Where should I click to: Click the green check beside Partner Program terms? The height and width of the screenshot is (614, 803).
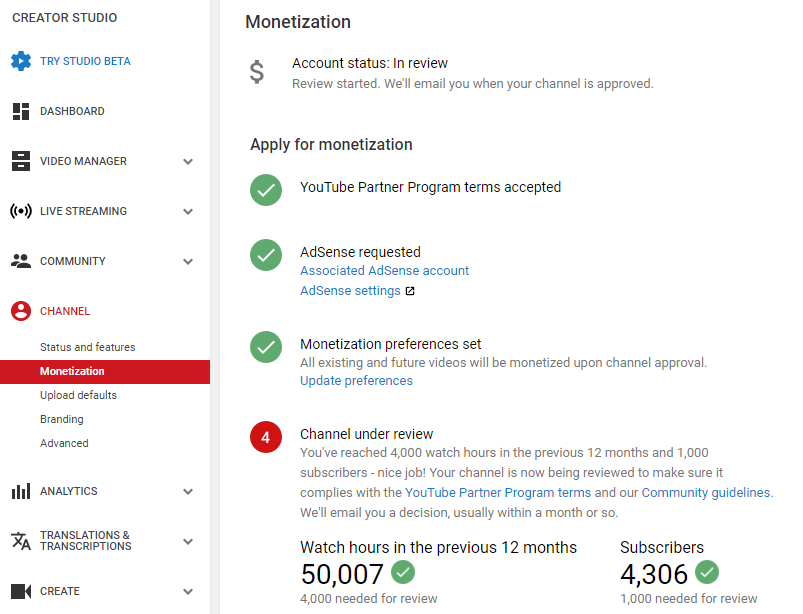point(266,190)
